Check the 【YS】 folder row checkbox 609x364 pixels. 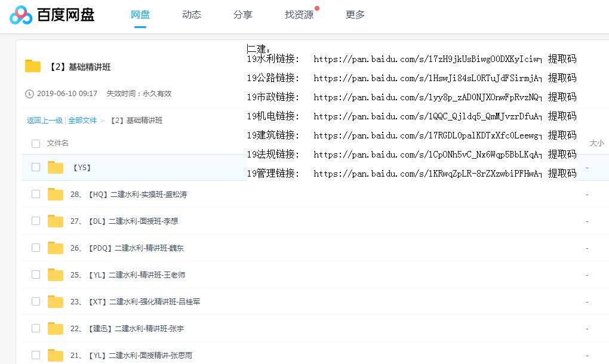coord(36,168)
